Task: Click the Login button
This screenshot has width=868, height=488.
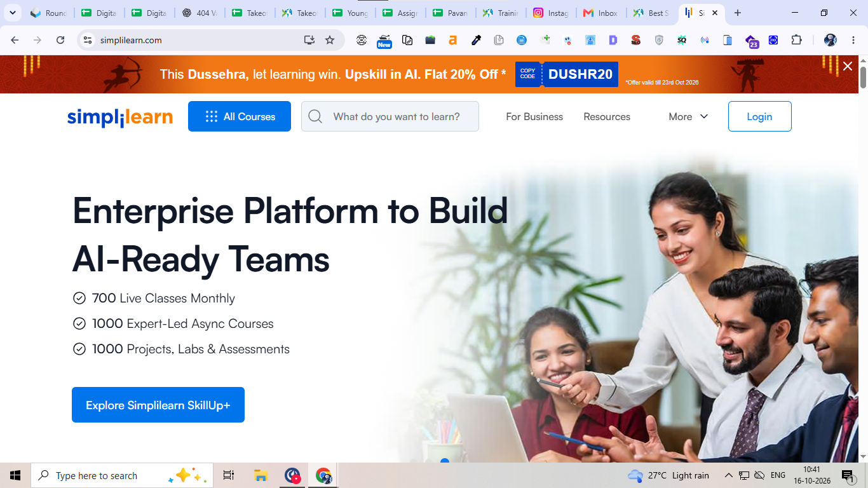Action: (x=759, y=116)
